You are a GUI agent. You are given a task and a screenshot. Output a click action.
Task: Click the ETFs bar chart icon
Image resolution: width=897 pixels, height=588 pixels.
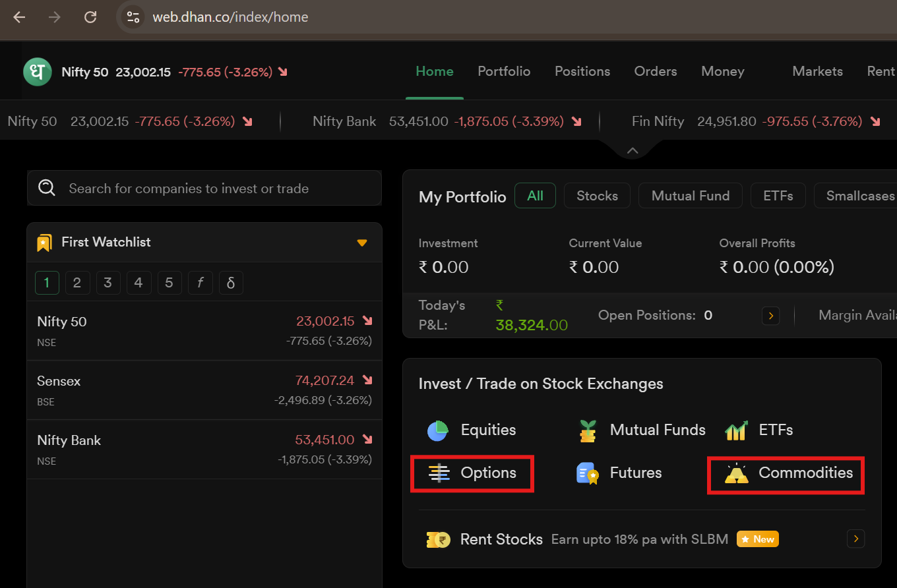pos(736,430)
